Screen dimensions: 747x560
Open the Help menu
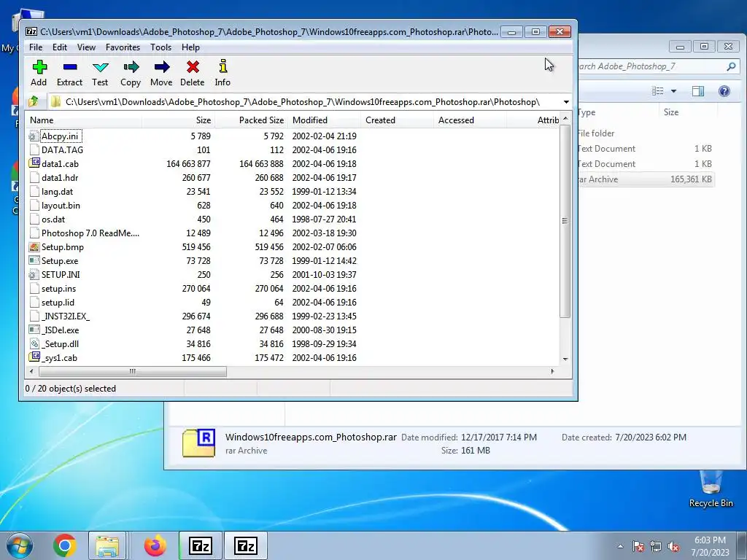click(190, 47)
